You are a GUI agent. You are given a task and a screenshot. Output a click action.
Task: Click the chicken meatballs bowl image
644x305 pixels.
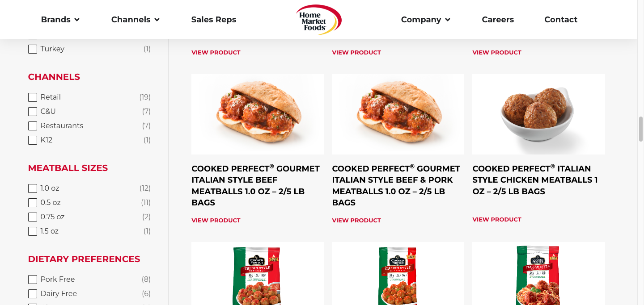pos(538,114)
